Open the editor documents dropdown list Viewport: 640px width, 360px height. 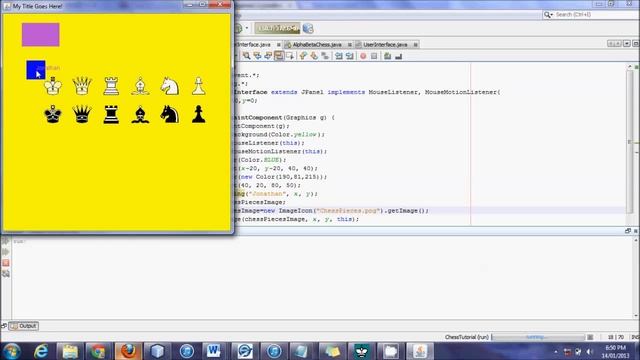coord(627,44)
